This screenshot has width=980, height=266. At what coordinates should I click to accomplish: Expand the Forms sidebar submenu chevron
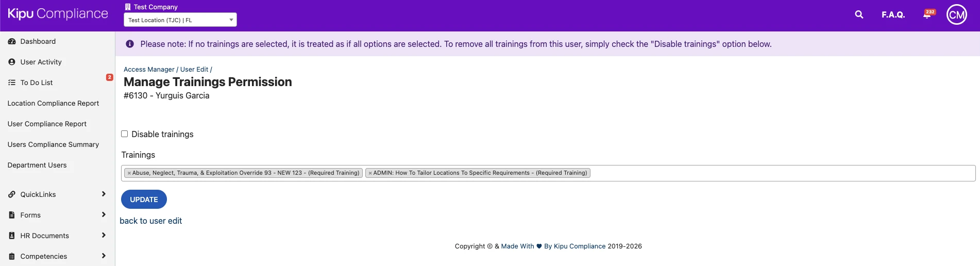pyautogui.click(x=104, y=214)
